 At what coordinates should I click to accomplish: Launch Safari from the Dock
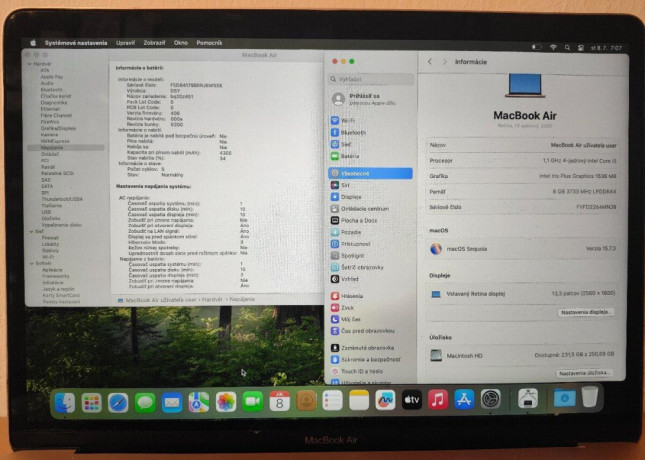(118, 402)
